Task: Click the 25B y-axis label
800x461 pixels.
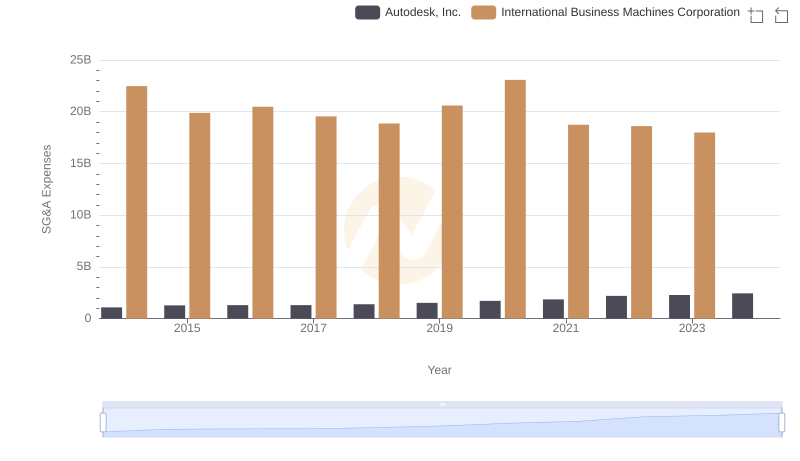Action: click(x=81, y=60)
